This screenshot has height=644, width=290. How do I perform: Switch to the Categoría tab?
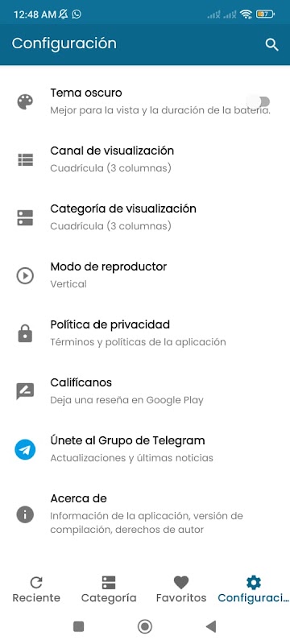pos(109,589)
